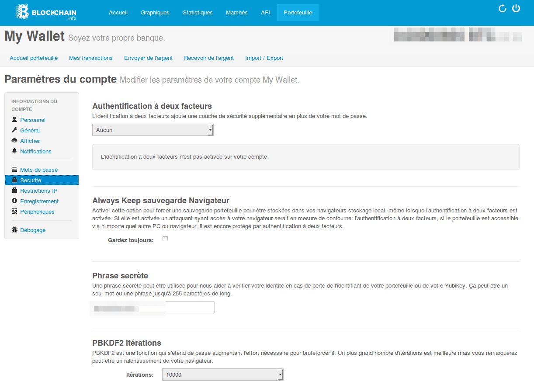Click the My Wallet title
Image resolution: width=534 pixels, height=392 pixels.
(35, 36)
